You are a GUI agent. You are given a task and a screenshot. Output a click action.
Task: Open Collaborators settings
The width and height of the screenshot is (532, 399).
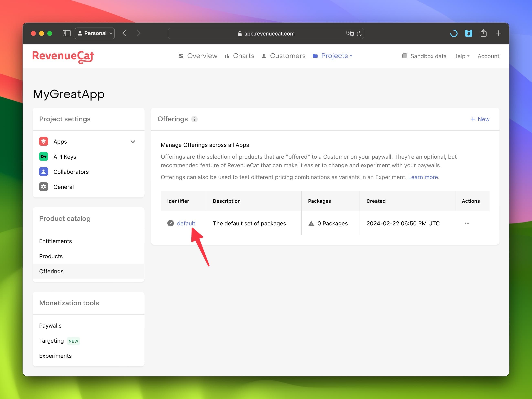[x=71, y=172]
